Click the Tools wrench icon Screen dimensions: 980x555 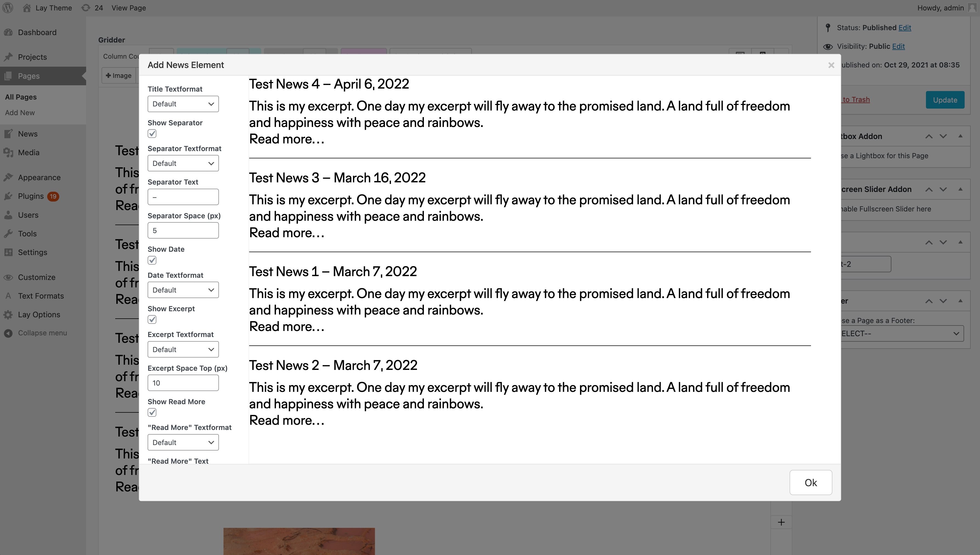pos(9,234)
